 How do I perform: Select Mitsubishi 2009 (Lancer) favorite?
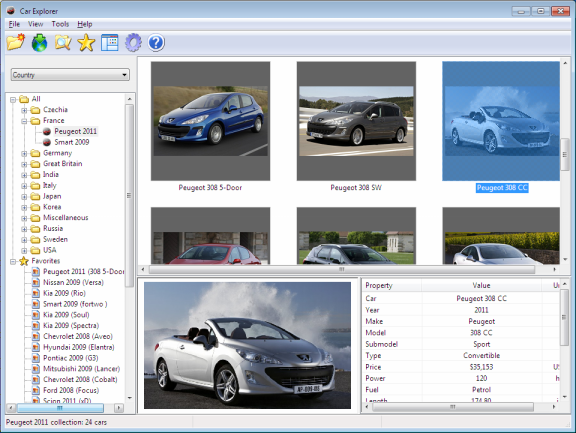click(x=82, y=369)
